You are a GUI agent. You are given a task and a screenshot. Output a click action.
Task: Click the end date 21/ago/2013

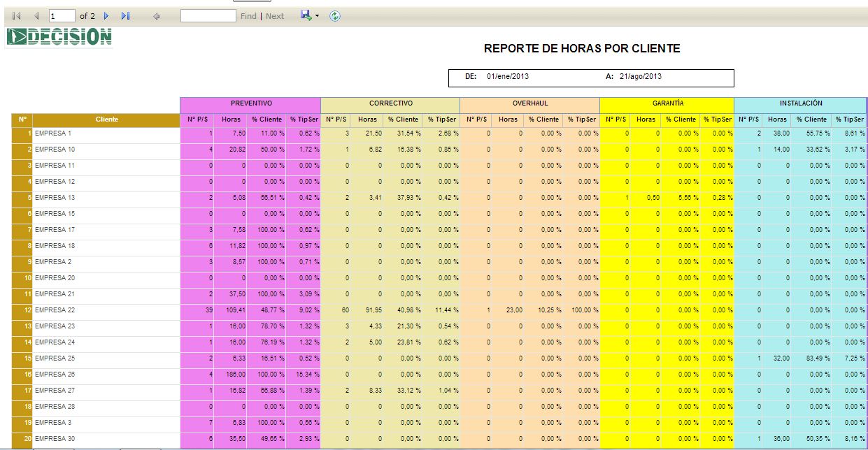[x=641, y=77]
